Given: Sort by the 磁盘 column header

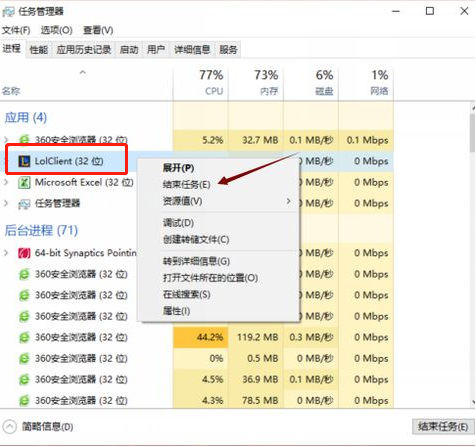Looking at the screenshot, I should [x=311, y=82].
